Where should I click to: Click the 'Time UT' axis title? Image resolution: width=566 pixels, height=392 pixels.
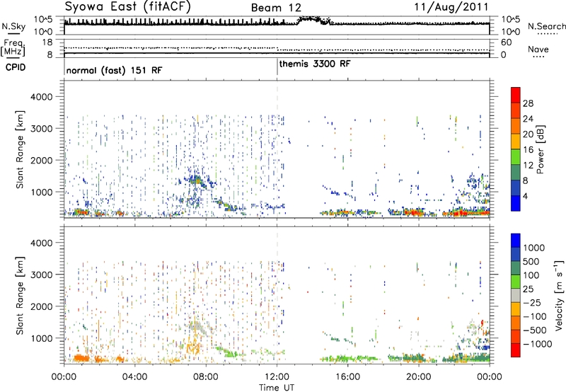coord(277,388)
